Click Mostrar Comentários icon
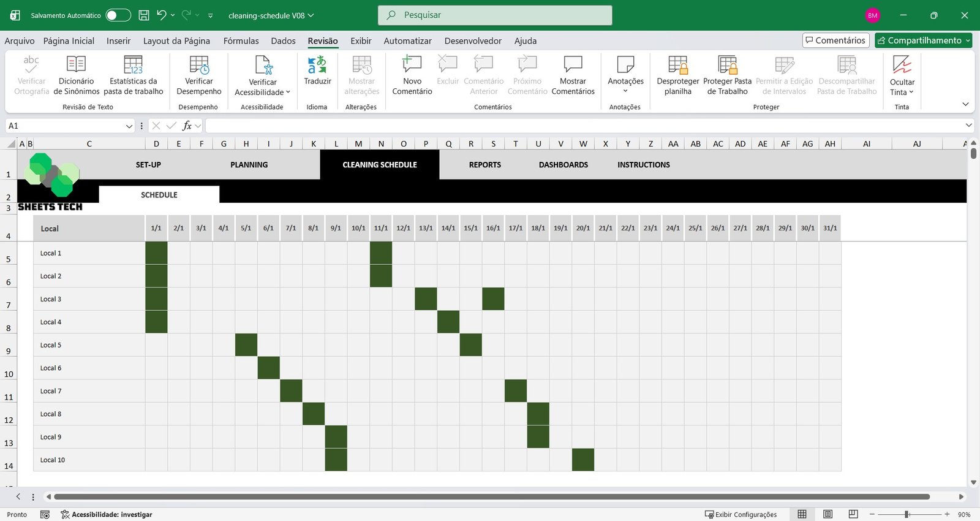This screenshot has width=980, height=521. (573, 75)
